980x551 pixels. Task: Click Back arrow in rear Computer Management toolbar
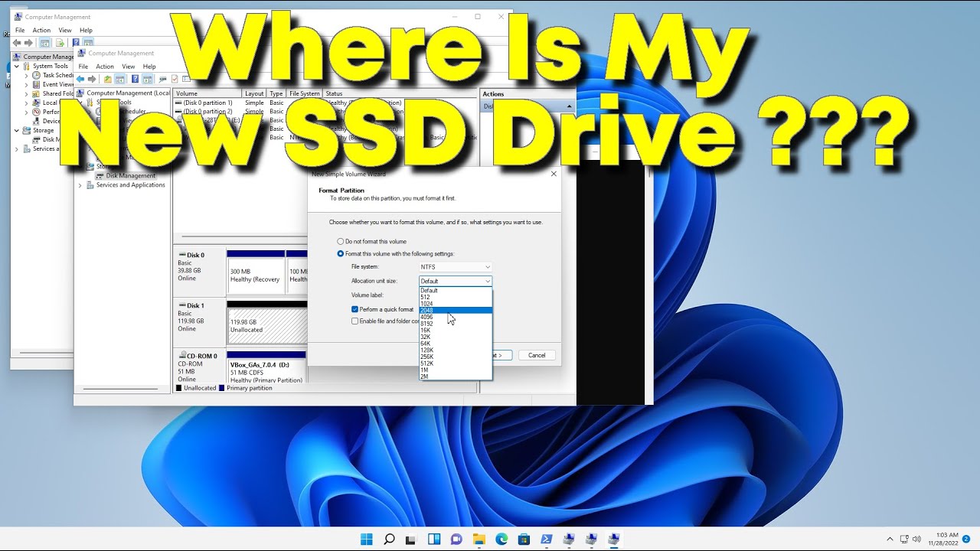point(17,43)
